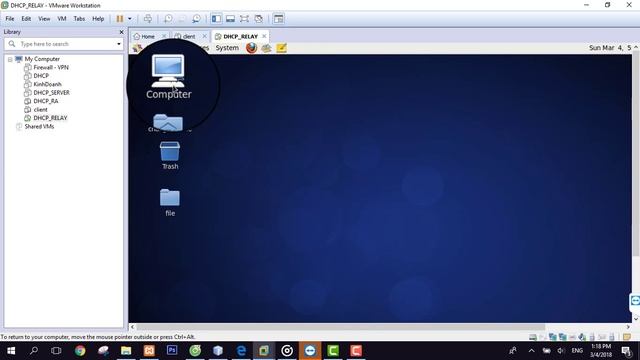Click the volume icon in system tray

pyautogui.click(x=561, y=351)
